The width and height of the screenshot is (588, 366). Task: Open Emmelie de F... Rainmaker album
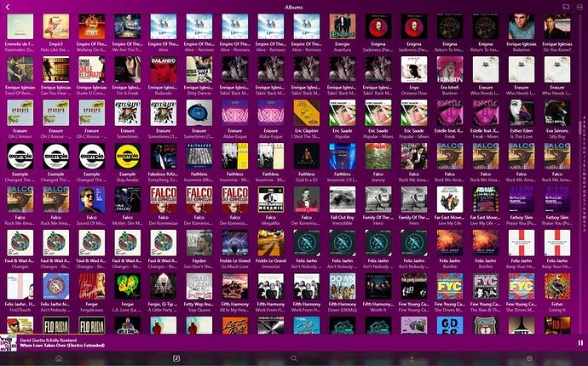click(20, 26)
